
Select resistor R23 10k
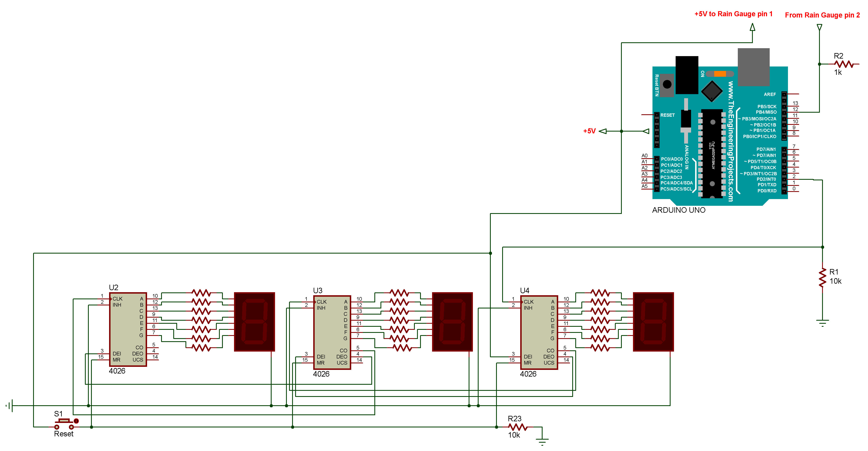518,427
